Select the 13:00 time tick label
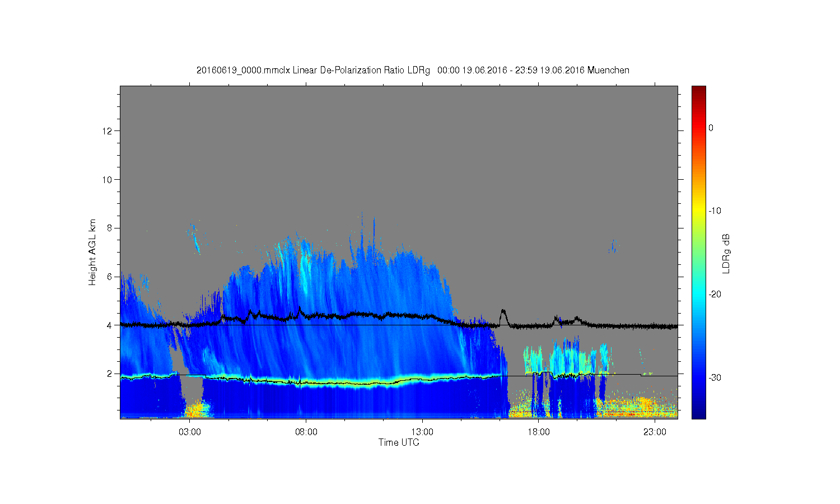This screenshot has width=840, height=504. 422,432
